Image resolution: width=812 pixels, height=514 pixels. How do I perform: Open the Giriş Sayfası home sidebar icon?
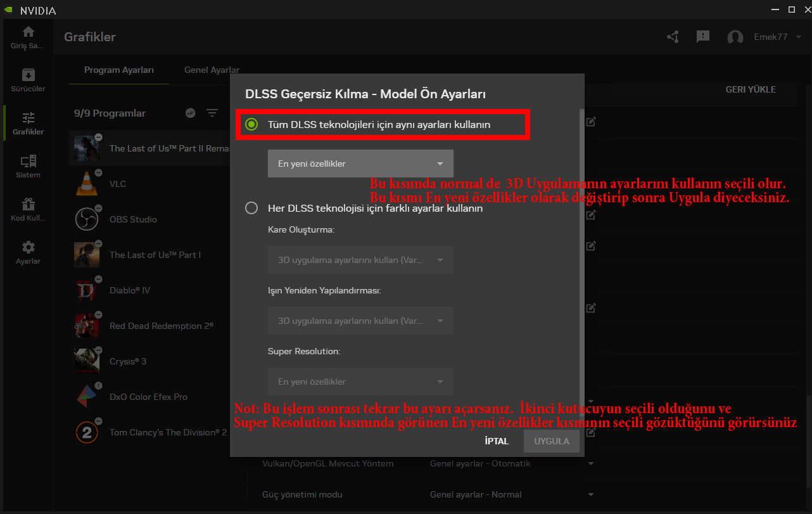click(28, 37)
